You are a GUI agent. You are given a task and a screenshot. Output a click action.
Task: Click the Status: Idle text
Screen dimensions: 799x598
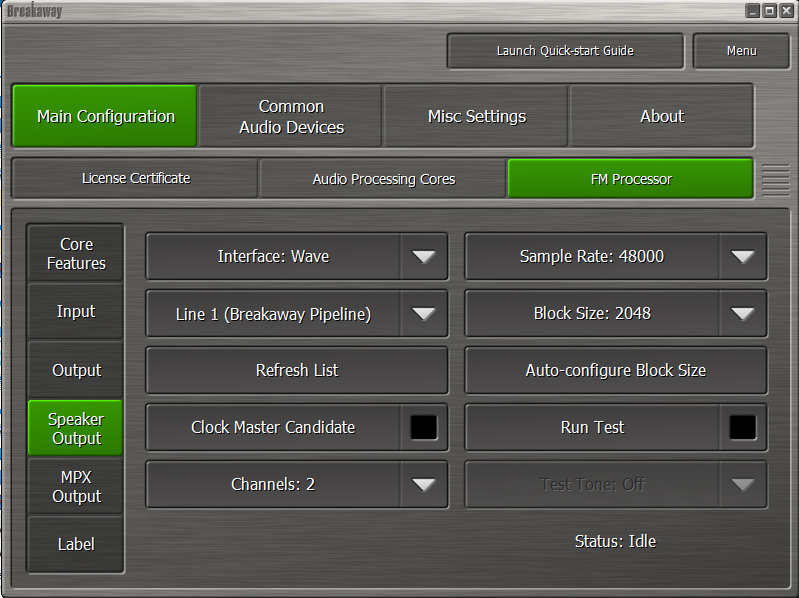615,541
